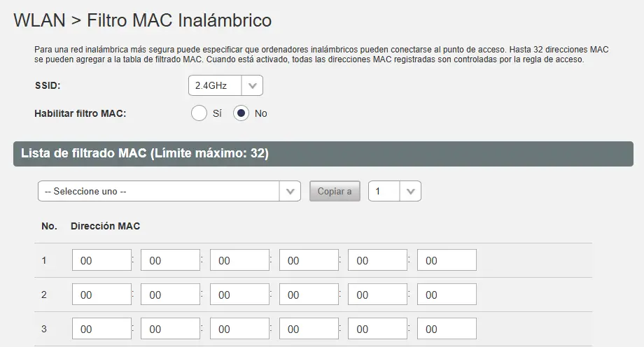The height and width of the screenshot is (347, 644).
Task: Expand the Seleccione uno dropdown
Action: coord(169,191)
